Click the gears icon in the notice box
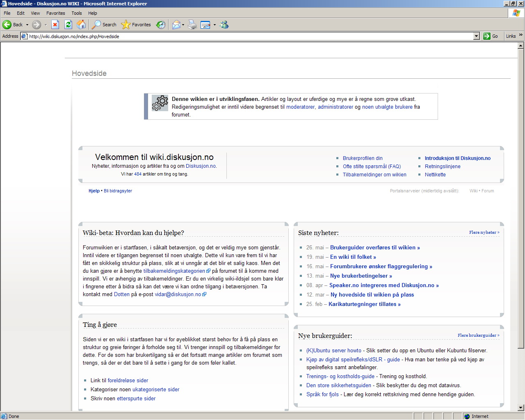Viewport: 525px width, 420px height. (x=160, y=103)
